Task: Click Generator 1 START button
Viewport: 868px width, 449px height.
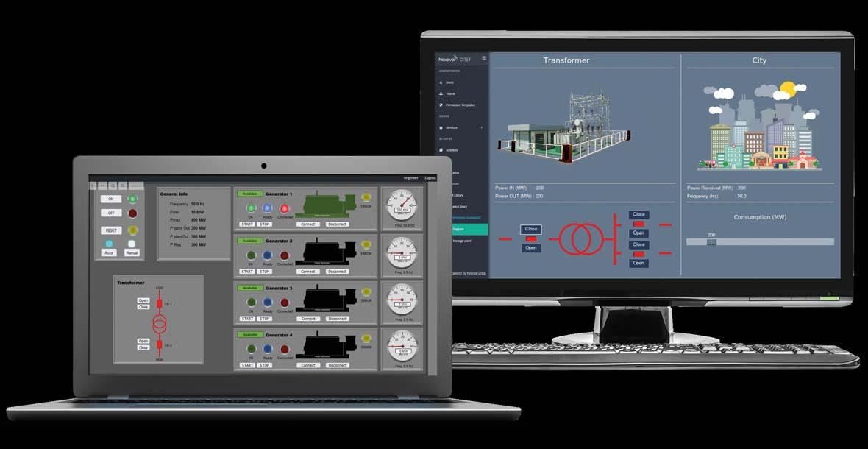Action: coord(247,224)
